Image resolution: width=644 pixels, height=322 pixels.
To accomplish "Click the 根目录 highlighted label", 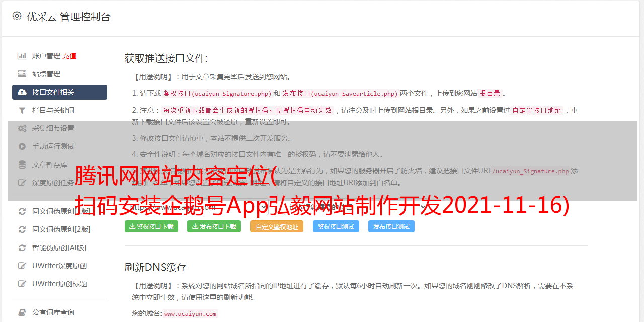I will tap(490, 94).
